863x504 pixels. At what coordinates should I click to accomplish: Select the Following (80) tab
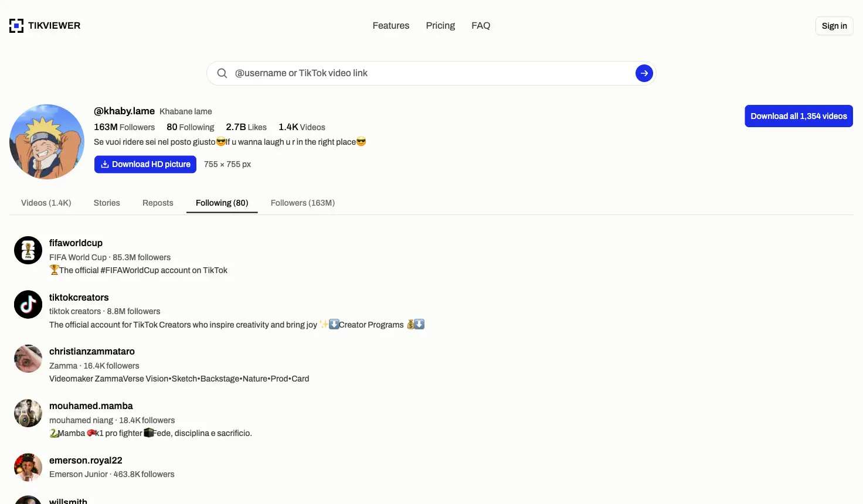(x=222, y=203)
